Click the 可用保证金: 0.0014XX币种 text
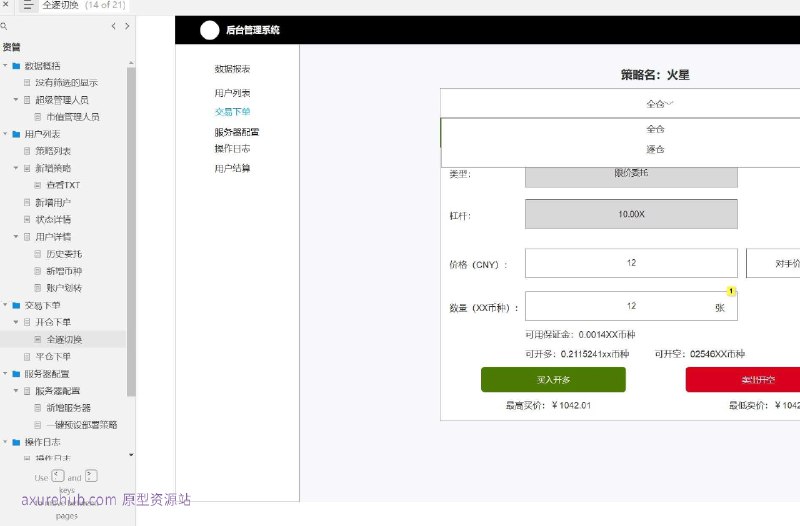This screenshot has width=800, height=526. (580, 335)
